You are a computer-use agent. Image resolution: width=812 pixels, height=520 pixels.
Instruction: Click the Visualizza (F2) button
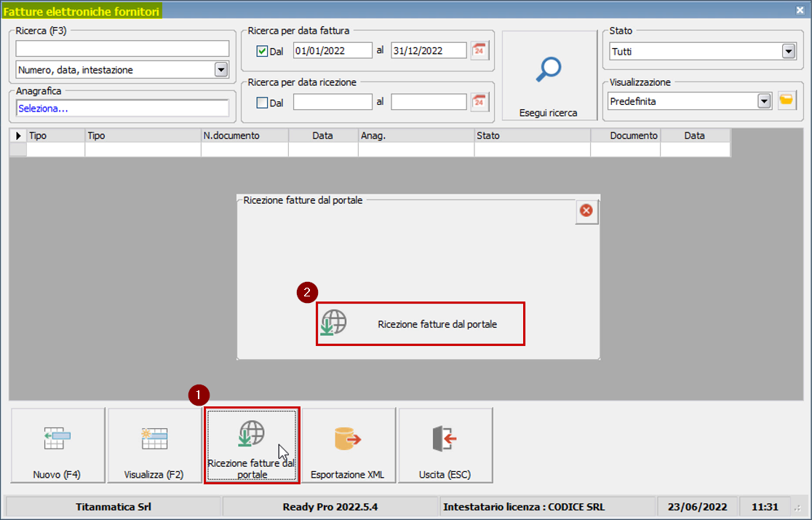pyautogui.click(x=154, y=445)
